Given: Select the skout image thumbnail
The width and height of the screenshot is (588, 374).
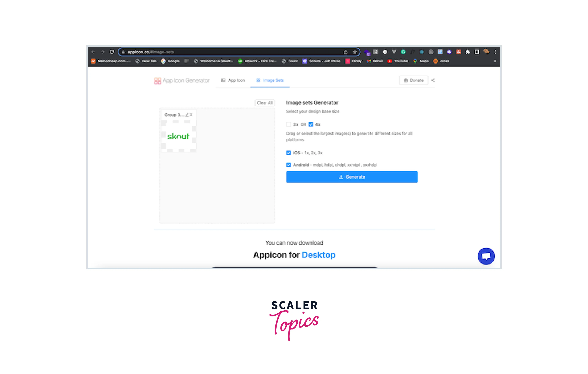Looking at the screenshot, I should [178, 136].
